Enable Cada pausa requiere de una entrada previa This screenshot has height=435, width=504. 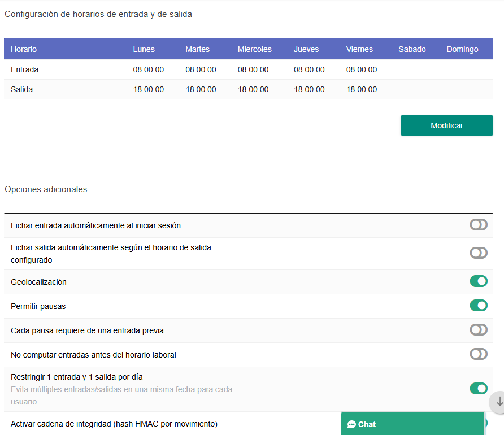479,330
